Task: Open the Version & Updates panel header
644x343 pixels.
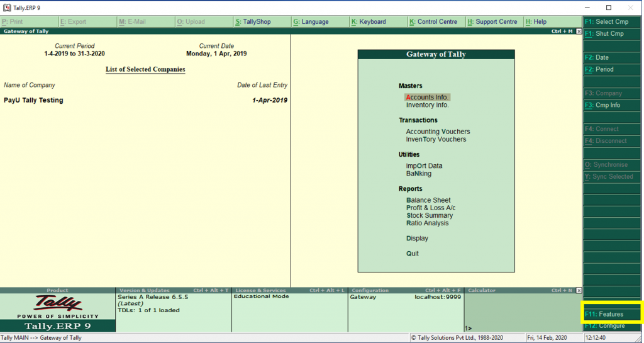Action: pyautogui.click(x=174, y=290)
